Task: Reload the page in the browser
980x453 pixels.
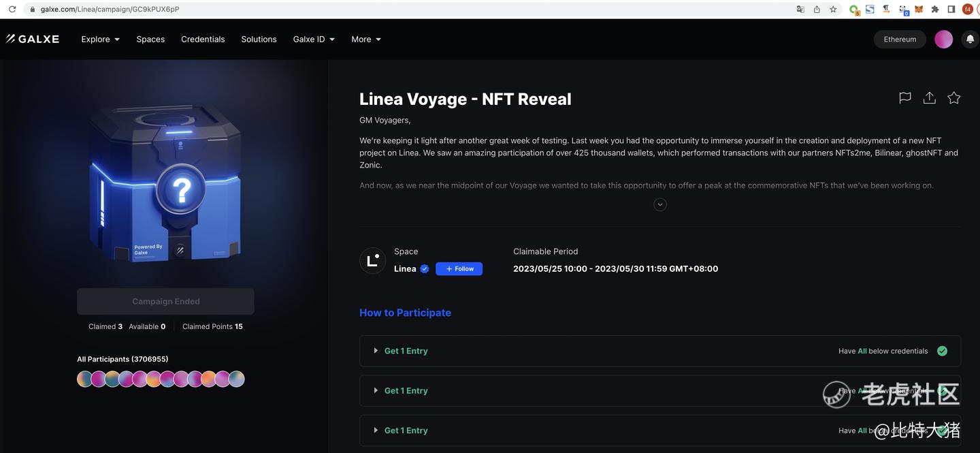Action: pos(12,10)
